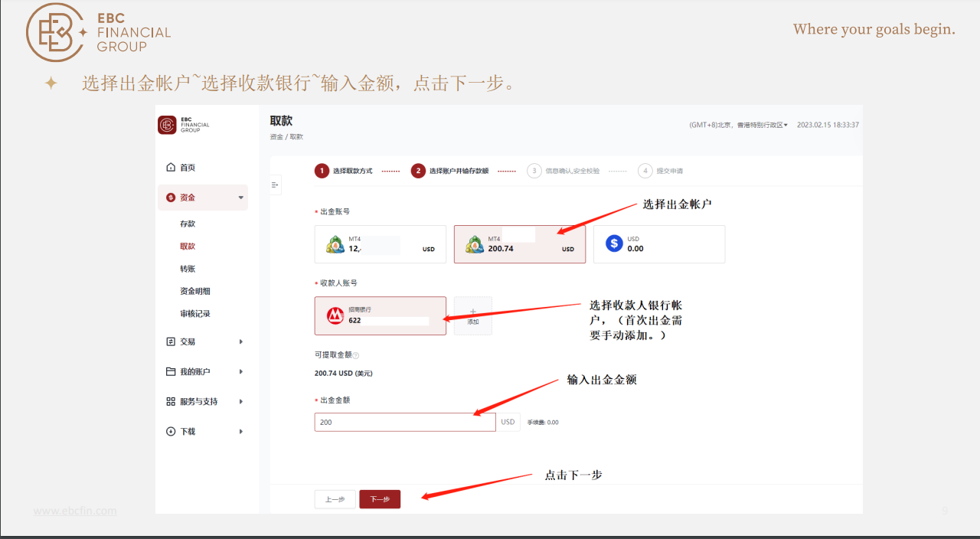Image resolution: width=980 pixels, height=539 pixels.
Task: Select the USD 0.00 wallet account
Action: click(658, 243)
